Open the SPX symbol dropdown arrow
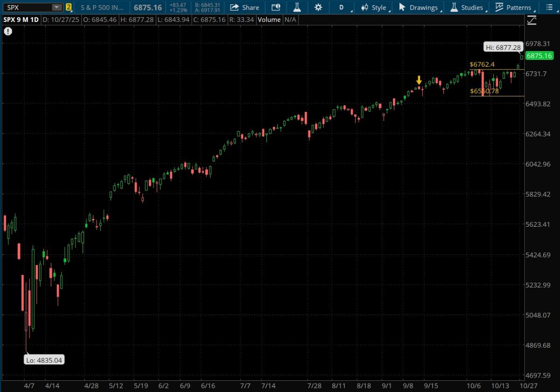The height and width of the screenshot is (392, 560). tap(56, 7)
